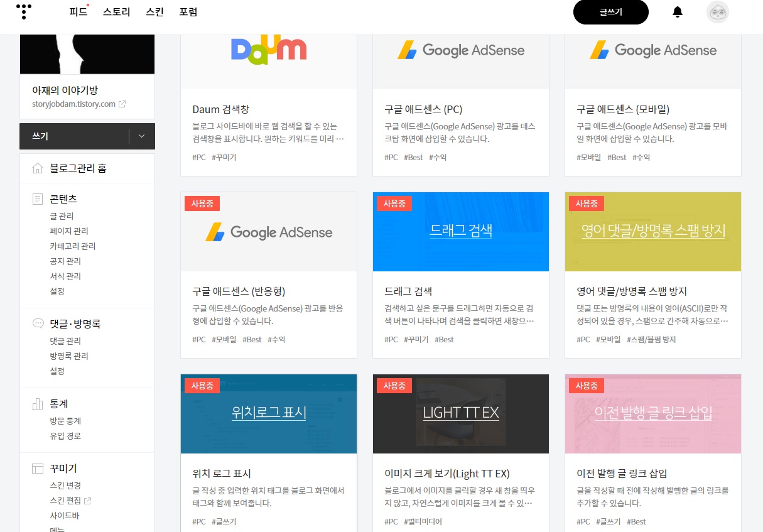Go to 블로그관리 홈
This screenshot has height=532, width=763.
pos(78,168)
